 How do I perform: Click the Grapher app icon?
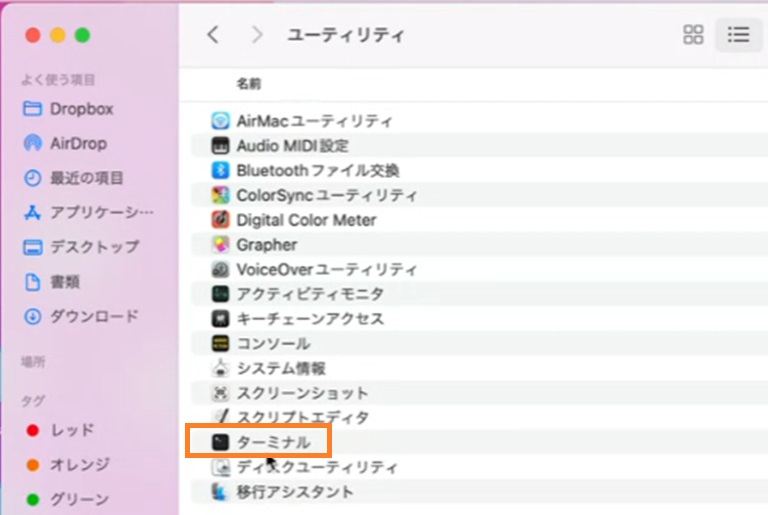pyautogui.click(x=221, y=245)
